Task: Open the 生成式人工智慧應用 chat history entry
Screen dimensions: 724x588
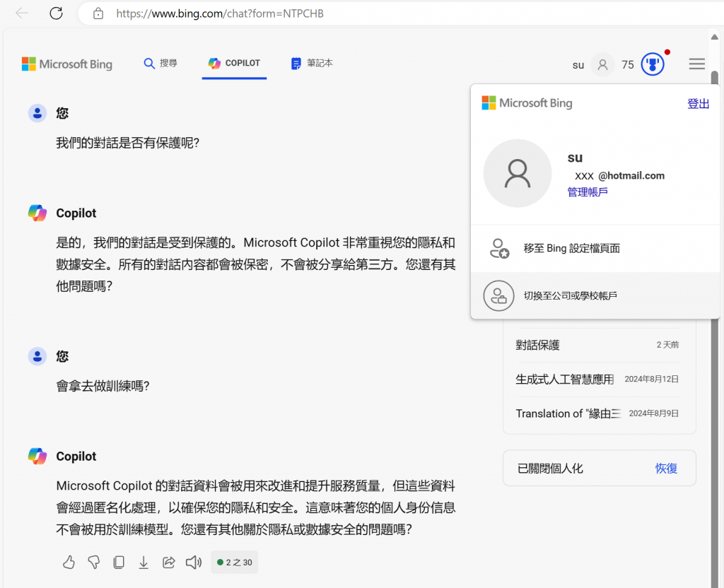Action: click(597, 379)
